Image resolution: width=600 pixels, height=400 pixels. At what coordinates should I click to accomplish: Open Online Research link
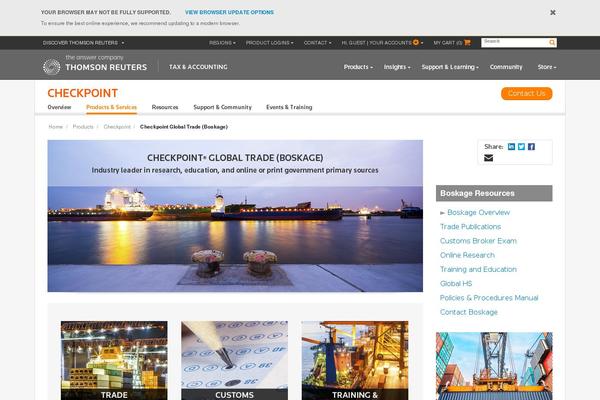[x=467, y=255]
